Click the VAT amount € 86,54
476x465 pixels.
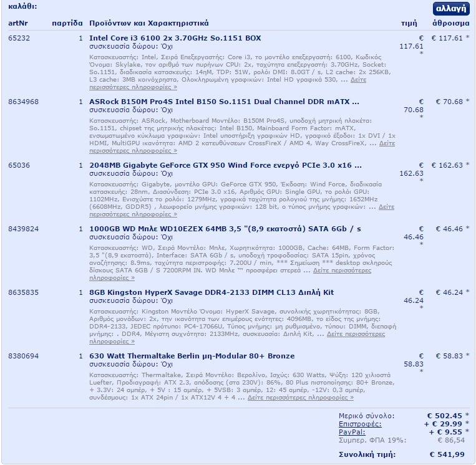(451, 440)
